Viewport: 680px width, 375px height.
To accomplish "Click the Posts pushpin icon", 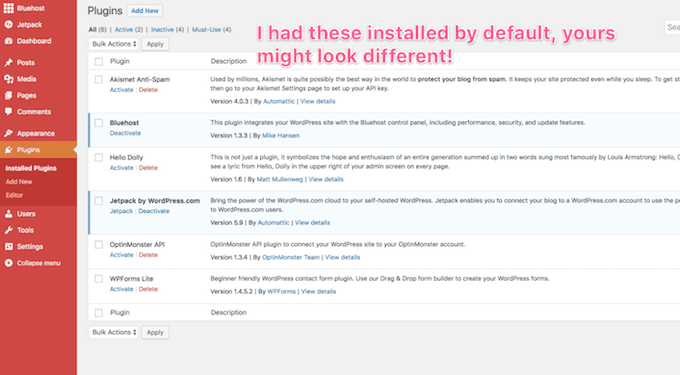I will coord(8,62).
